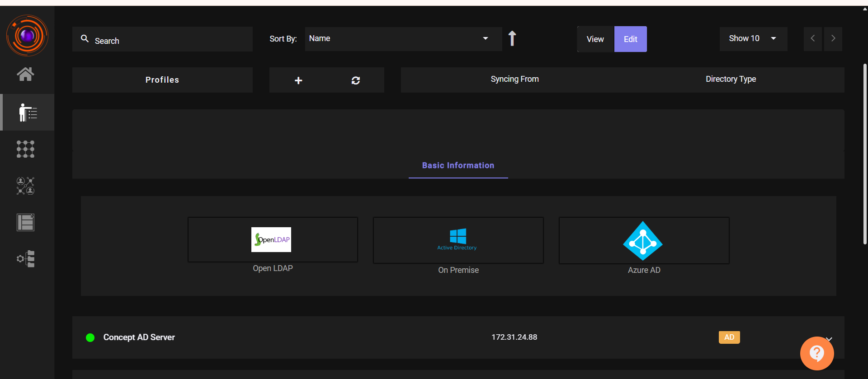Click the Profiles header button
This screenshot has width=868, height=379.
pyautogui.click(x=162, y=80)
